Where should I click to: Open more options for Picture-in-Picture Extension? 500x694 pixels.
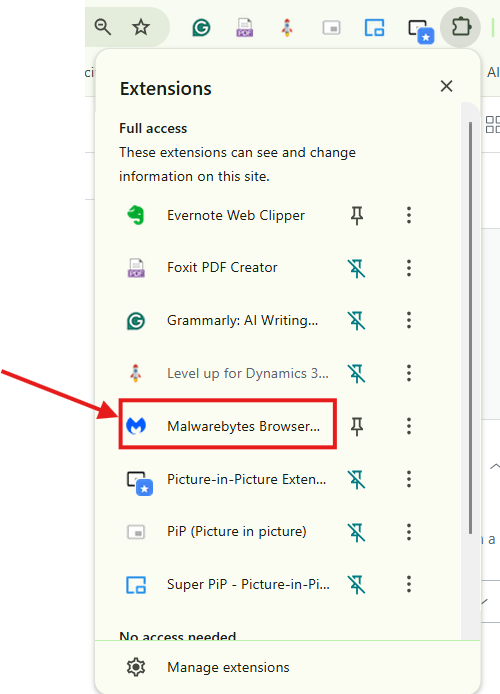409,479
